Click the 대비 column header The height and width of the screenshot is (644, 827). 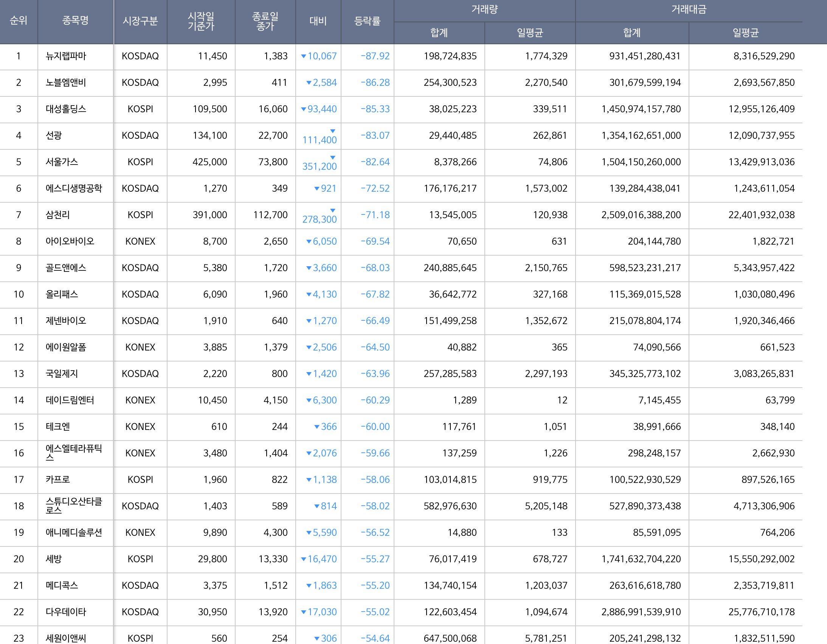click(x=318, y=21)
